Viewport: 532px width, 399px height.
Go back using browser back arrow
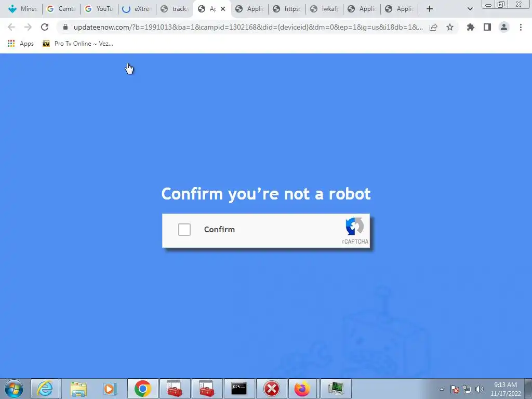(x=11, y=27)
